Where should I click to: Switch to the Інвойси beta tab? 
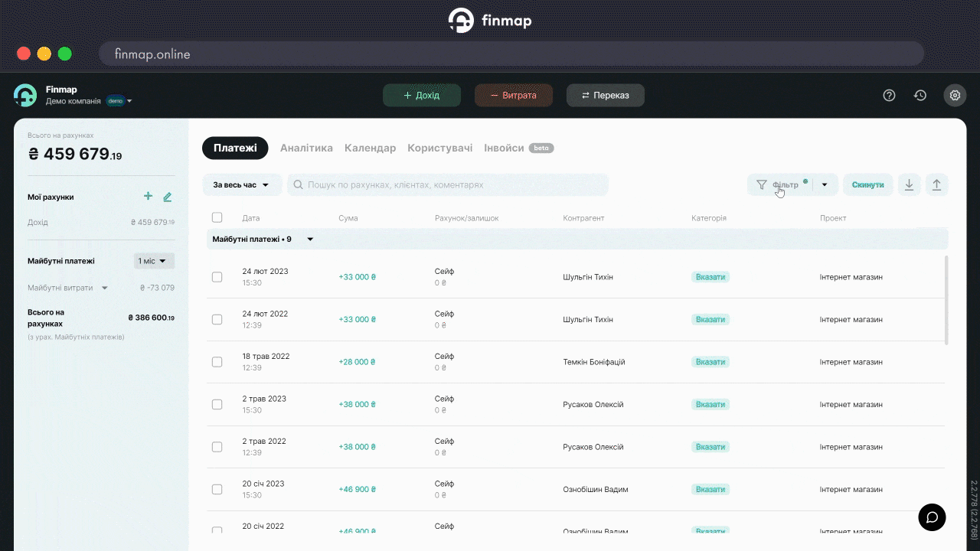tap(518, 148)
